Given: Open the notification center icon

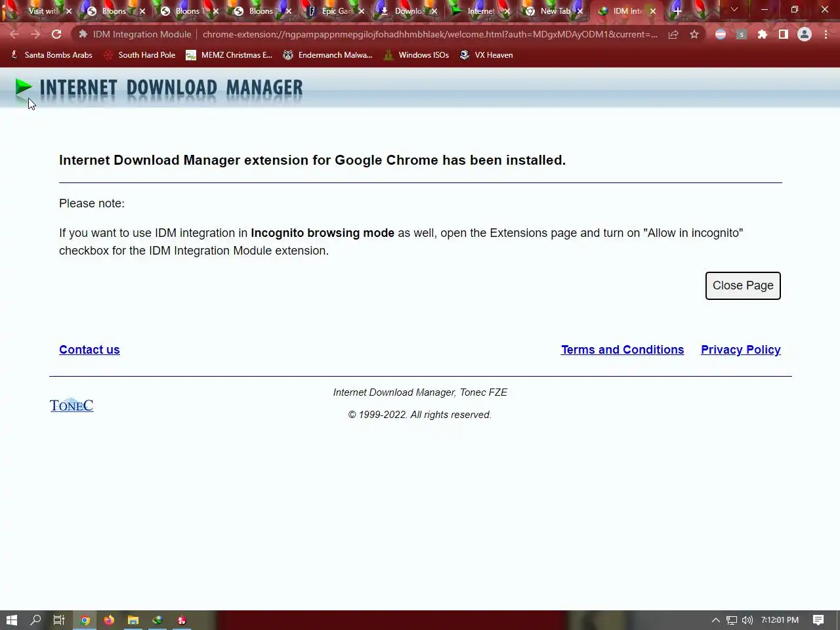Looking at the screenshot, I should click(818, 620).
